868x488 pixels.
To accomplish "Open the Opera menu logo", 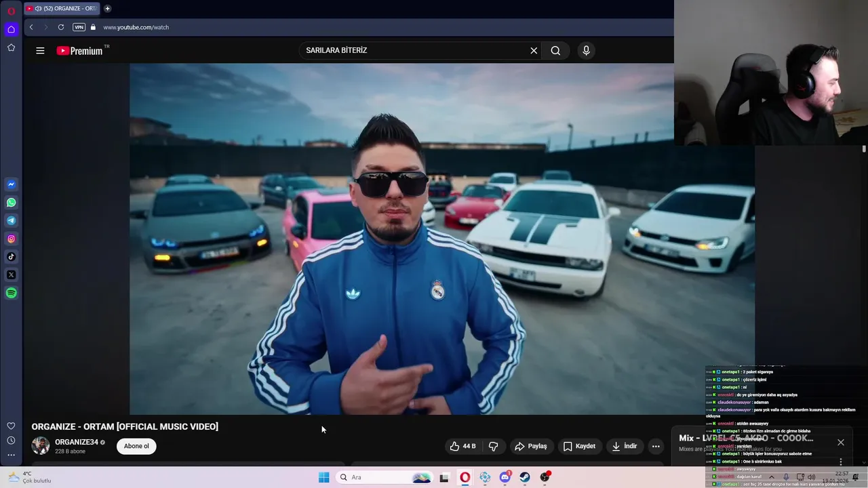I will (11, 10).
